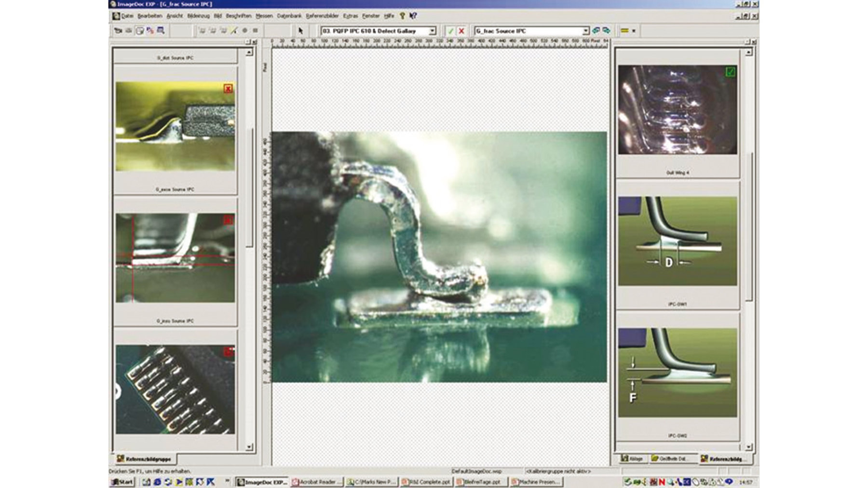Open the Messen menu
This screenshot has height=488, width=868.
[x=264, y=16]
